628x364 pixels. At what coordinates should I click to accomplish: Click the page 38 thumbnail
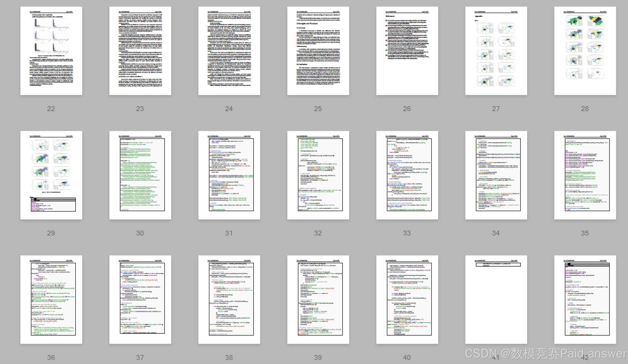[229, 299]
